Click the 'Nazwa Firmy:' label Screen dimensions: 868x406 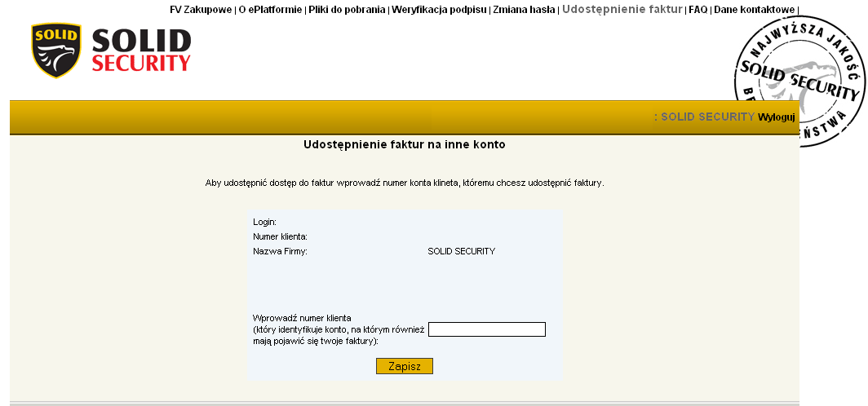tap(280, 251)
